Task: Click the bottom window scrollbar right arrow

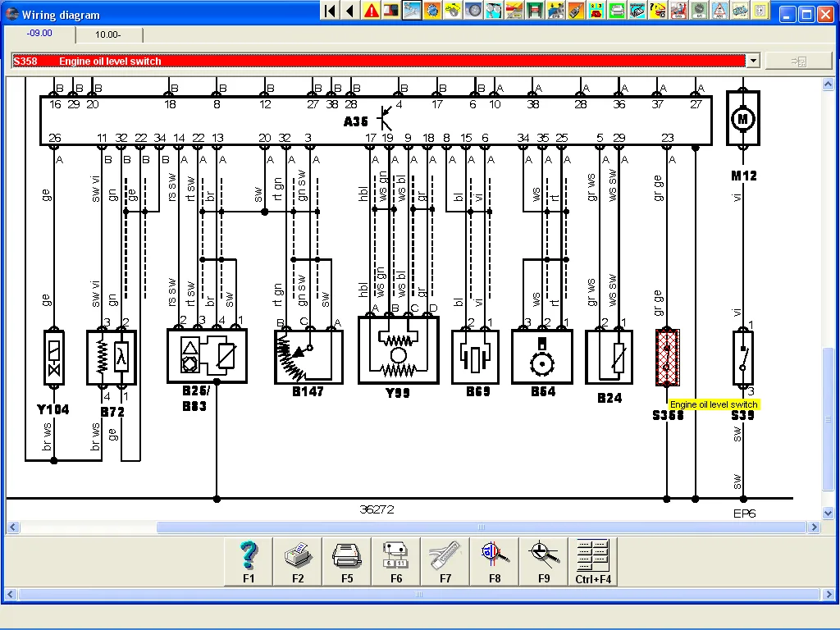Action: [x=829, y=594]
